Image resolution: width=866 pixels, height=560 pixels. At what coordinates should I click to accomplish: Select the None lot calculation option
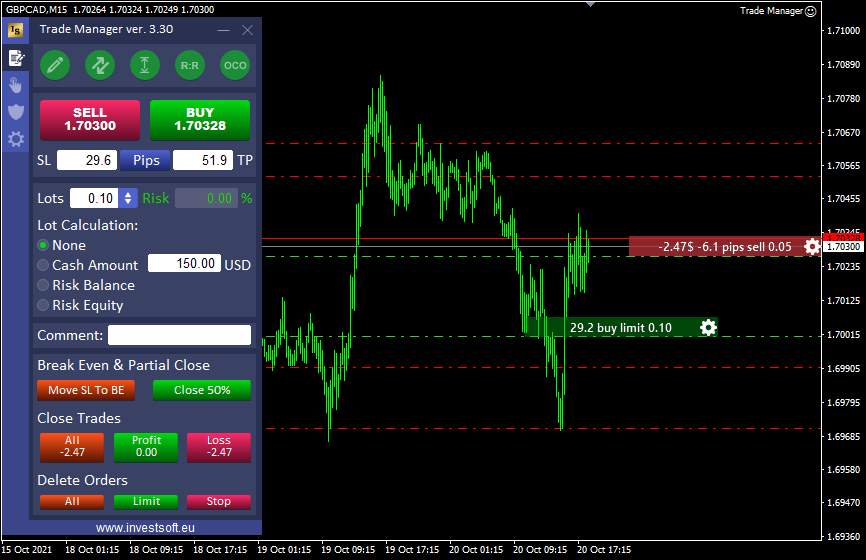point(43,245)
